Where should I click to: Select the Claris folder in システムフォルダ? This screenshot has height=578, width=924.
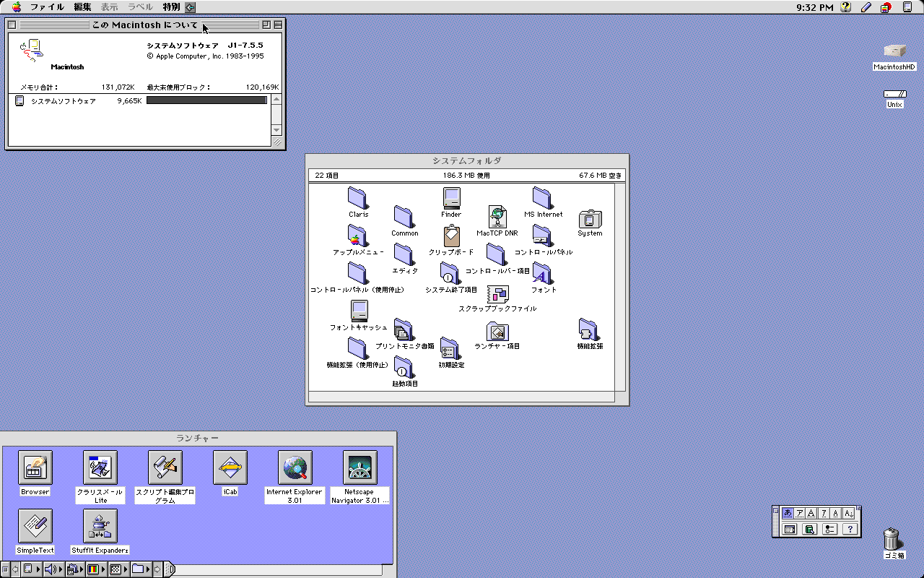point(358,198)
